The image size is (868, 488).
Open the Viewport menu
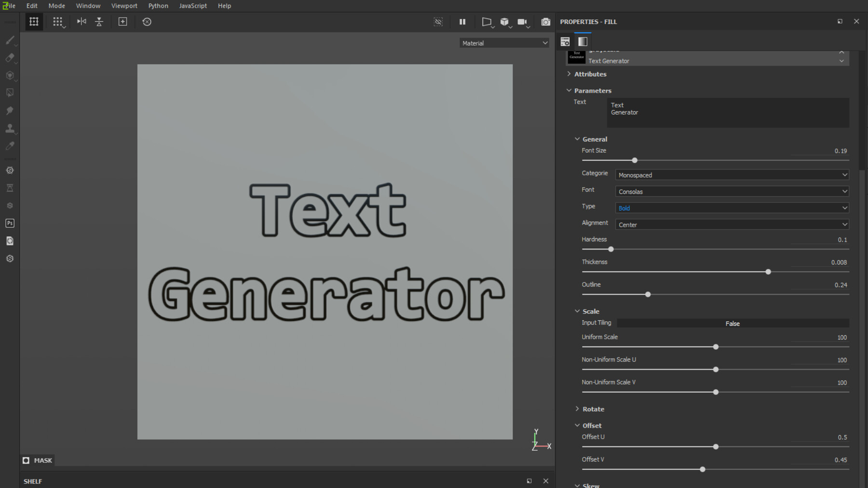124,6
